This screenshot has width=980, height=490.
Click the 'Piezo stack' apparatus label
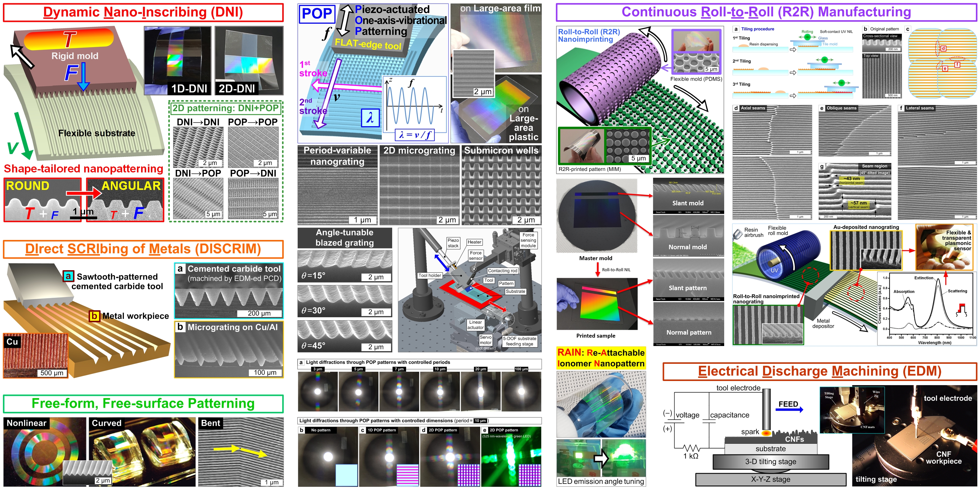[453, 243]
